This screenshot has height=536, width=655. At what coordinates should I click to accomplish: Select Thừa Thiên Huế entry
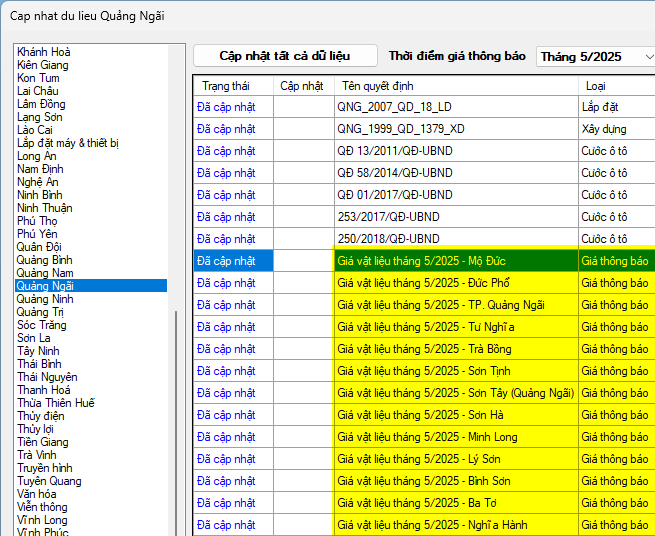tap(56, 403)
